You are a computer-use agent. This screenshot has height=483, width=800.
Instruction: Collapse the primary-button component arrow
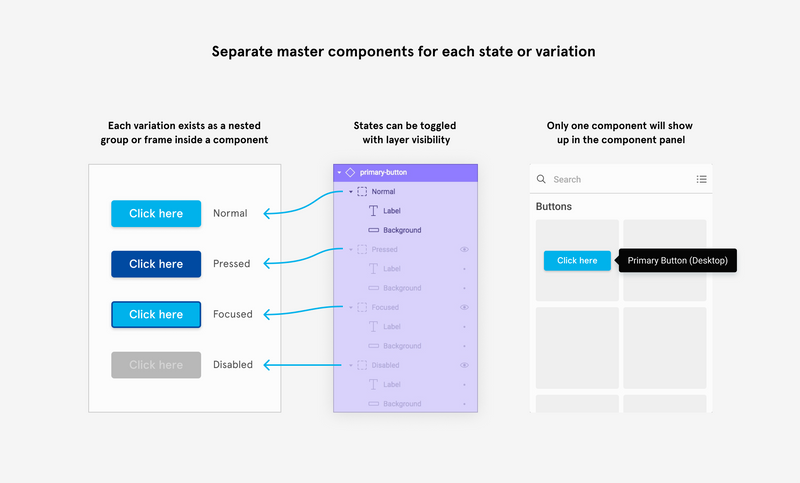pyautogui.click(x=339, y=172)
